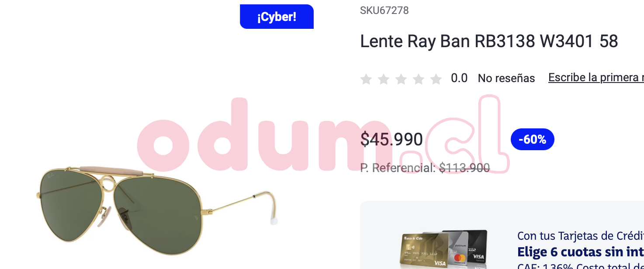Select the second rating star
644x269 pixels.
(x=384, y=79)
